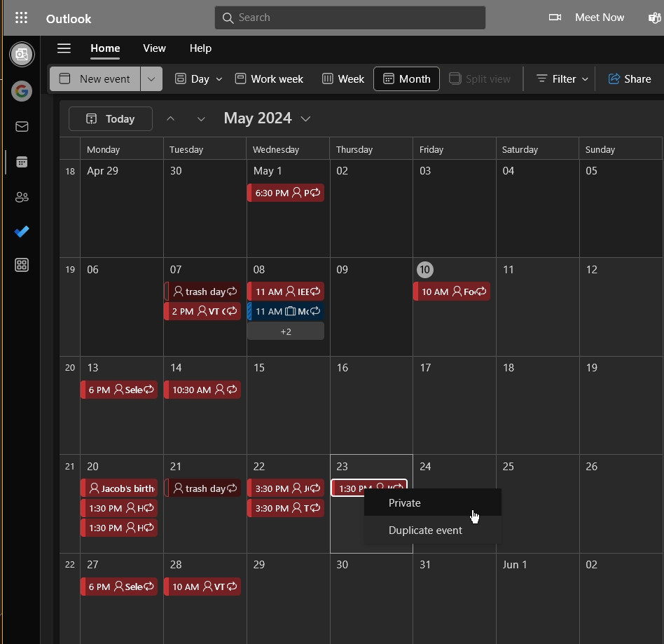Image resolution: width=664 pixels, height=644 pixels.
Task: Open the 10:30 AM event on May 14
Action: point(203,390)
